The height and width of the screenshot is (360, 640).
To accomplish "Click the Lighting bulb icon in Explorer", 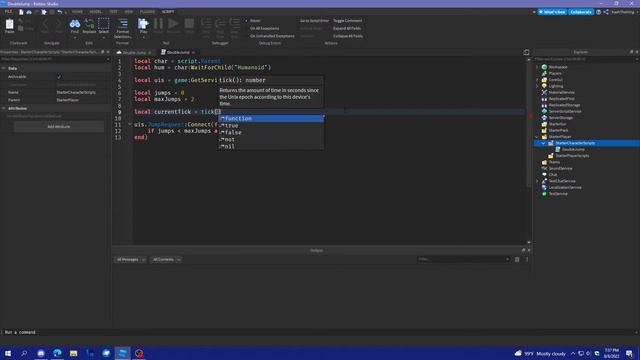I will (544, 86).
